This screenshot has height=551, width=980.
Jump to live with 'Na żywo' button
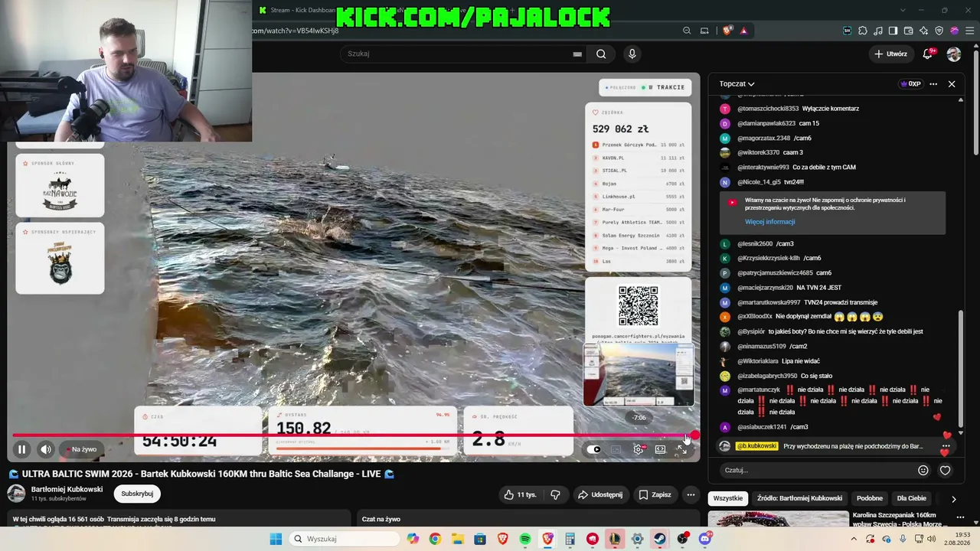coord(81,449)
